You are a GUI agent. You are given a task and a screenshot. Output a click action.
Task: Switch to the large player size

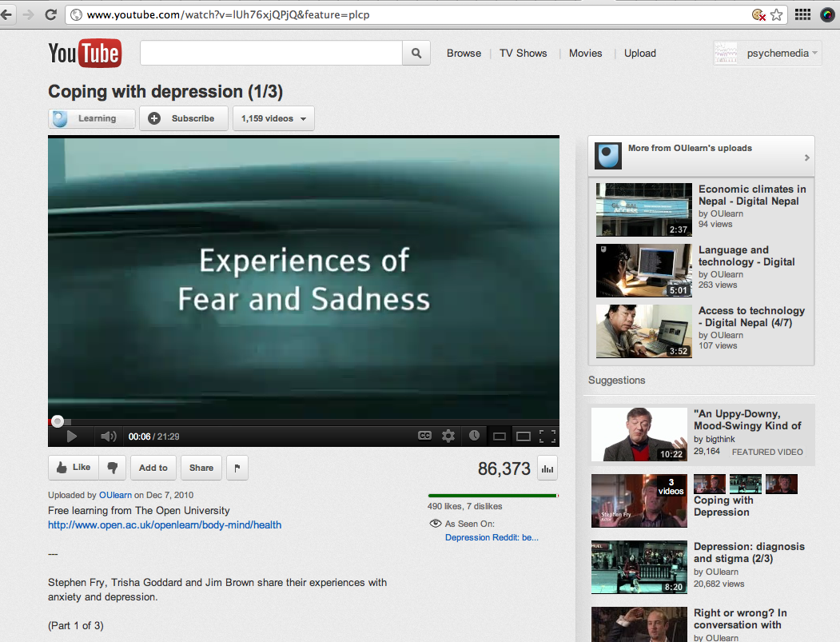point(524,437)
